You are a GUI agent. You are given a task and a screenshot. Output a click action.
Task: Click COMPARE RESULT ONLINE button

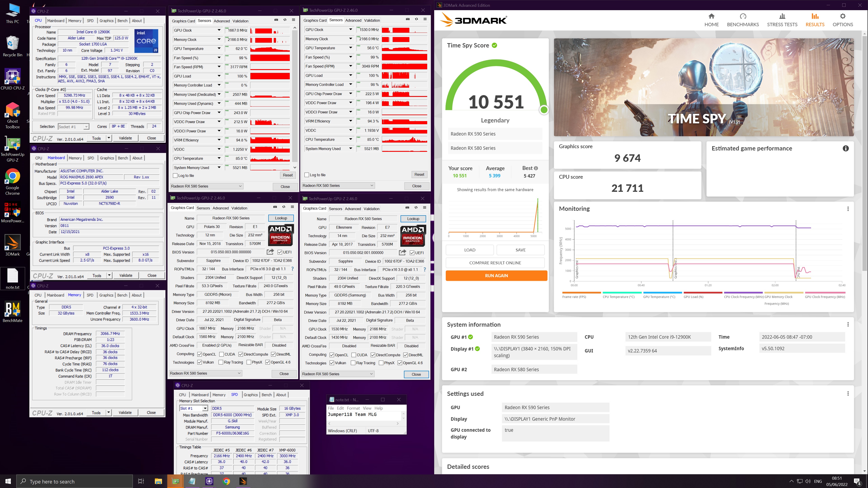pos(495,263)
